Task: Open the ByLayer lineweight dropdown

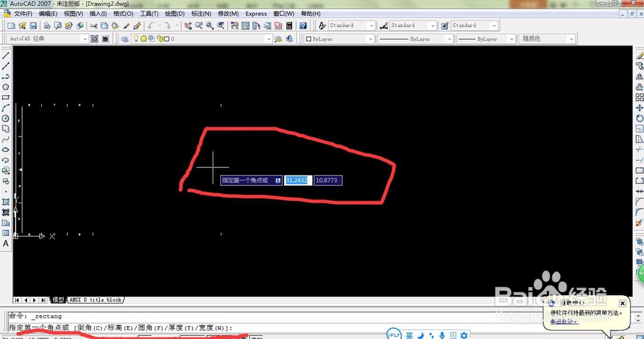Action: (511, 39)
